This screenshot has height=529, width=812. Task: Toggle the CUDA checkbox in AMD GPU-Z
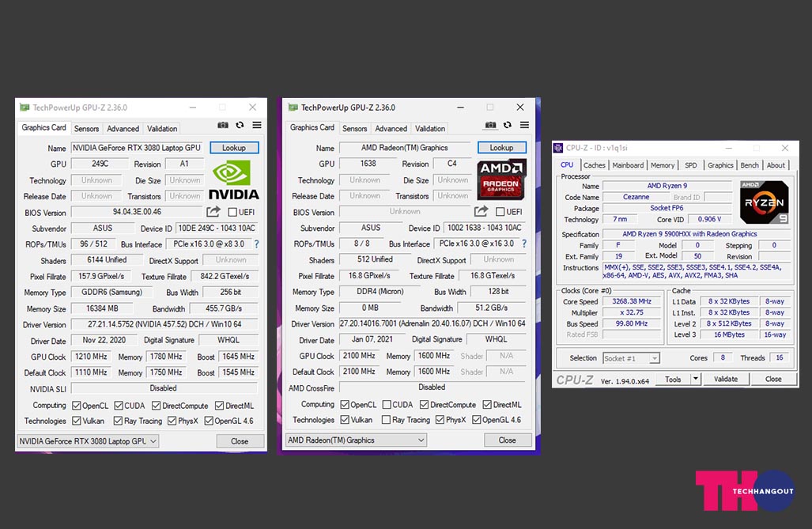(387, 404)
